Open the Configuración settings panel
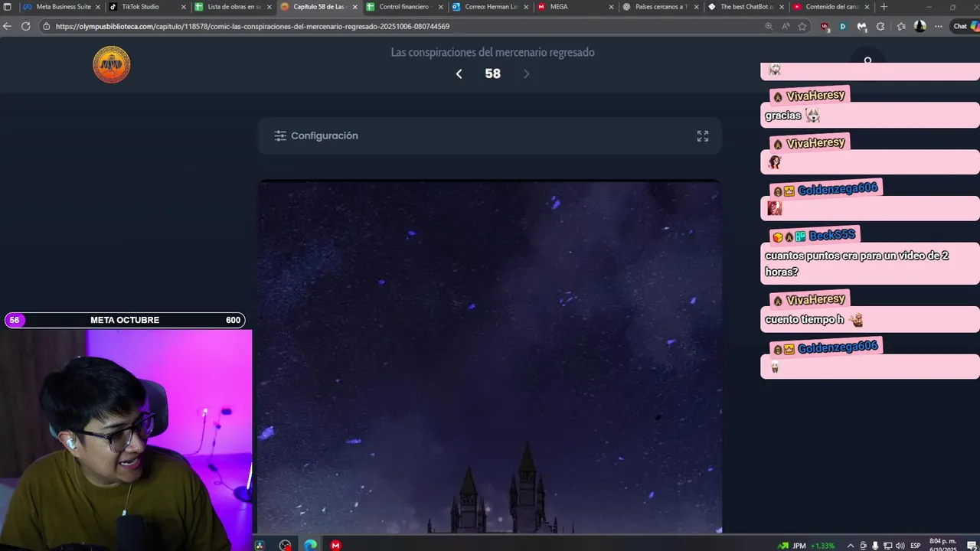The height and width of the screenshot is (551, 980). point(316,135)
